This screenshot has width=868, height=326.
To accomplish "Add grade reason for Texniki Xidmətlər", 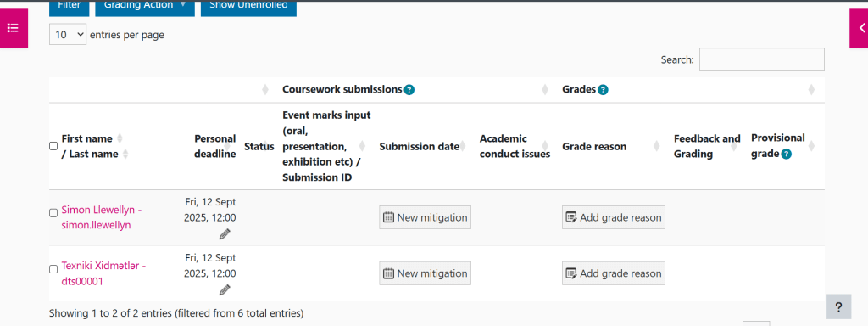I will click(614, 273).
